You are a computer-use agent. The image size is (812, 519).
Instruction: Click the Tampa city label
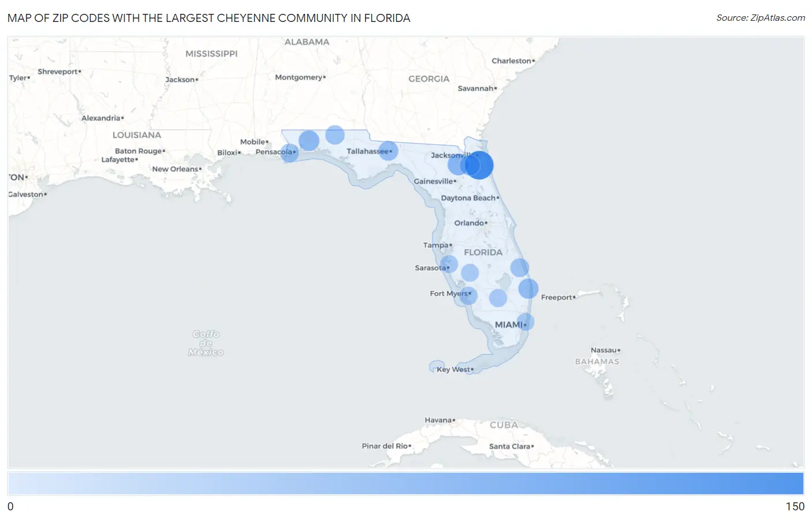coord(436,245)
